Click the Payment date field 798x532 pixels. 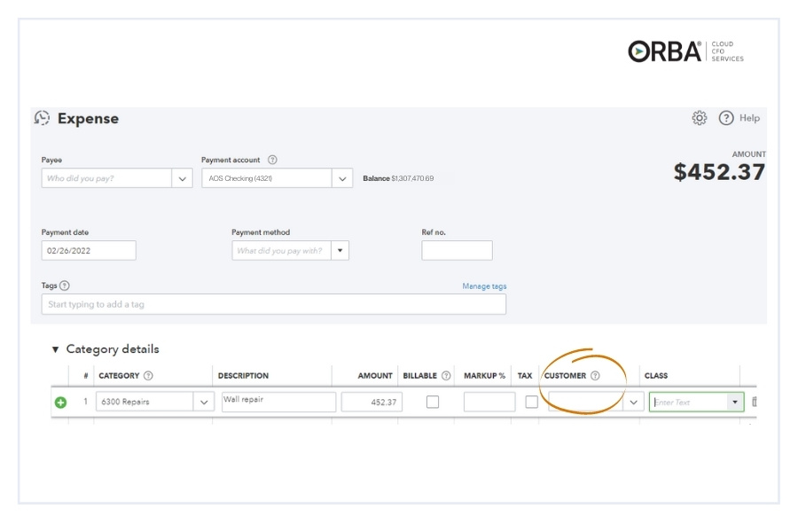click(x=89, y=251)
